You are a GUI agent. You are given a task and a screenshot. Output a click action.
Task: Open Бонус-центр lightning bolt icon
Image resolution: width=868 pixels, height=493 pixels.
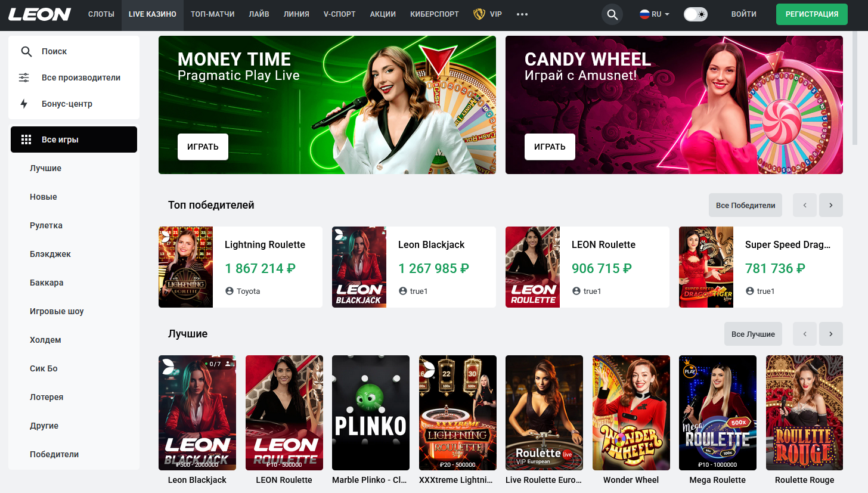pyautogui.click(x=24, y=104)
